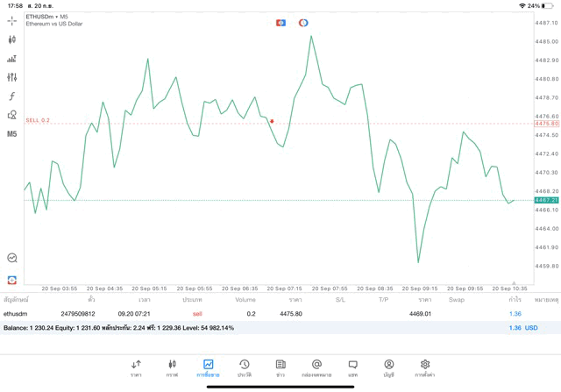Click the circular red-blue icon above chart
561x392 pixels.
[303, 23]
